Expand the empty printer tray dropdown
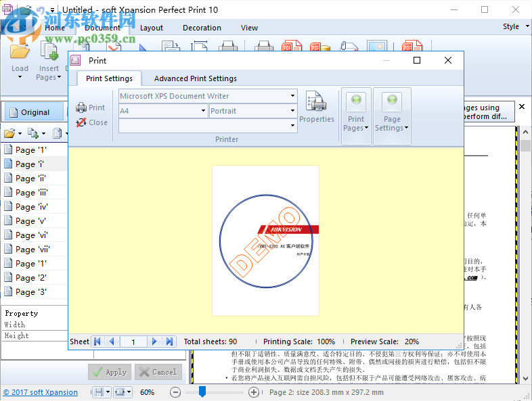 coord(292,125)
